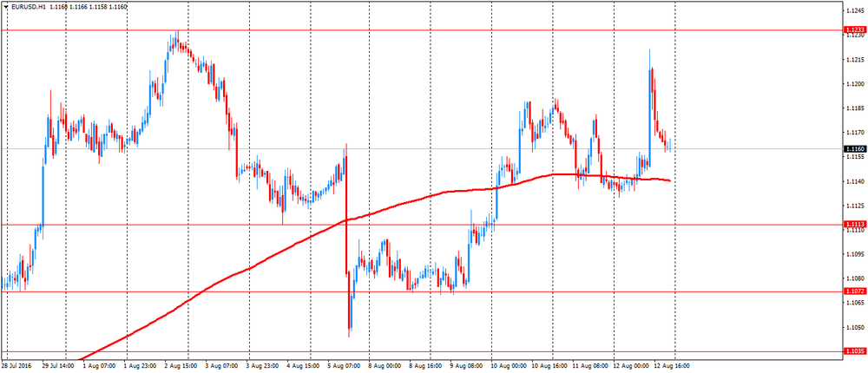
Task: Click the 12 Aug 16:00 time label
Action: (674, 366)
